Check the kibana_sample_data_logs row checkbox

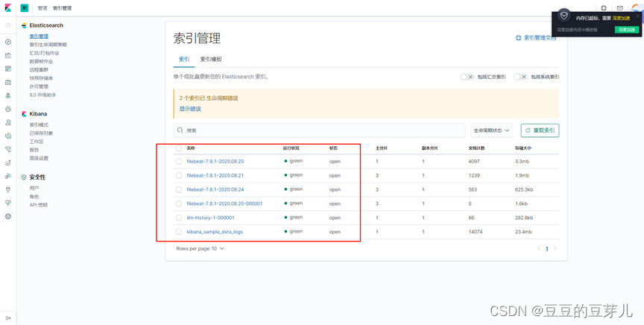(179, 232)
